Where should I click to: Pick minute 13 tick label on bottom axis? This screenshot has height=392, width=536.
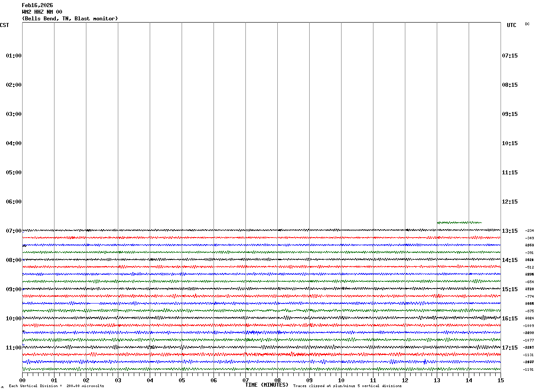pyautogui.click(x=437, y=380)
